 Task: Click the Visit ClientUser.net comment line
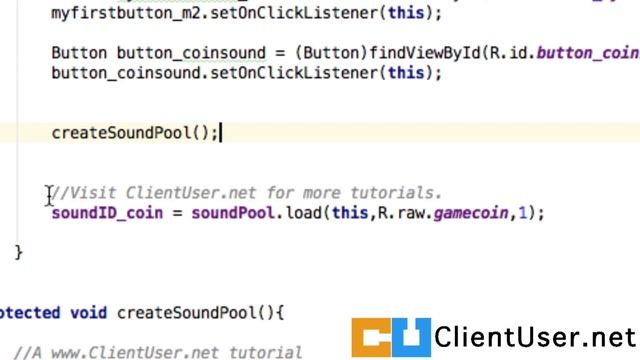point(247,193)
